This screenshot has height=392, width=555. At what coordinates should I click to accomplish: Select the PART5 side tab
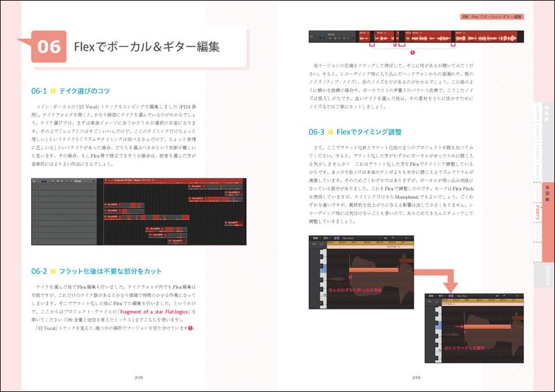(x=538, y=212)
